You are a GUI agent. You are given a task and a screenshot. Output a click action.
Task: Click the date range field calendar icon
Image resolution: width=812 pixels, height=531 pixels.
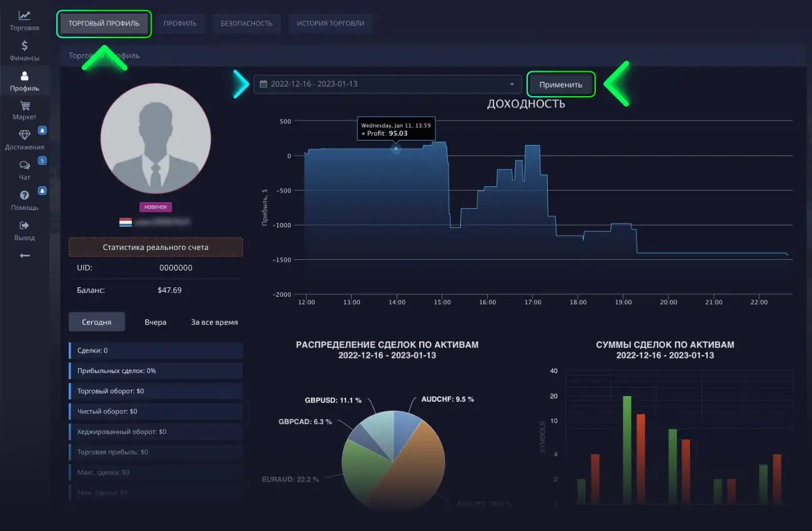click(264, 84)
